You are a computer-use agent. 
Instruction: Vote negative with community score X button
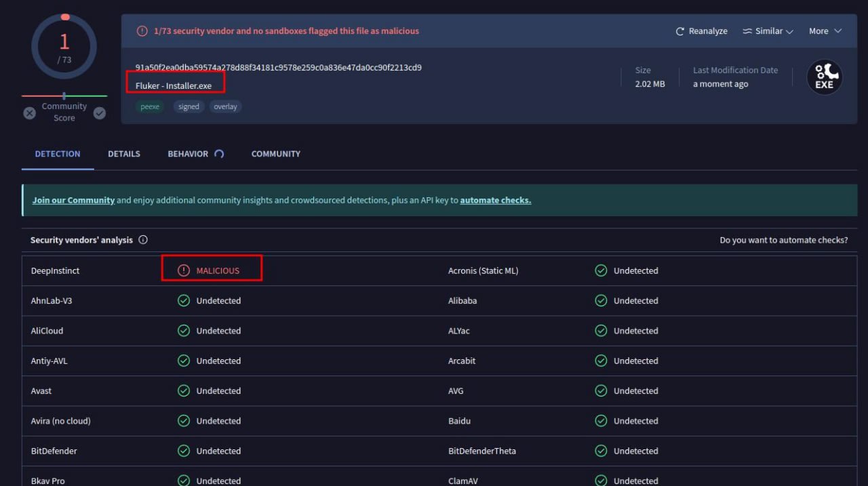(30, 113)
